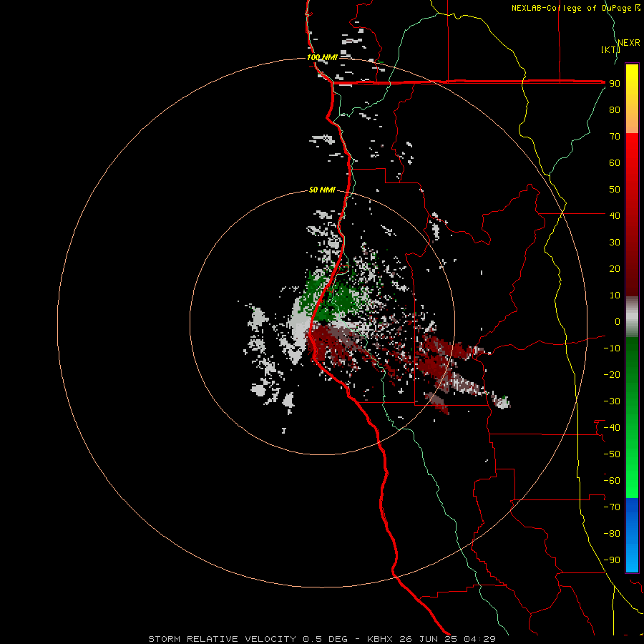This screenshot has height=644, width=644.
Task: Click the 50 value on the velocity scale
Action: (615, 190)
